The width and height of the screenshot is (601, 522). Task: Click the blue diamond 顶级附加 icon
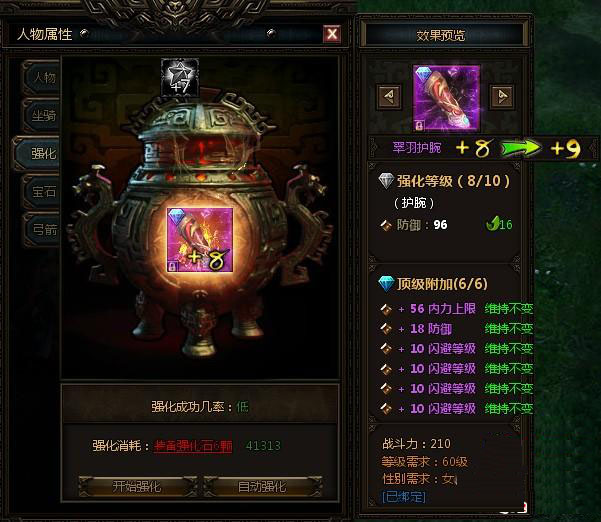386,284
